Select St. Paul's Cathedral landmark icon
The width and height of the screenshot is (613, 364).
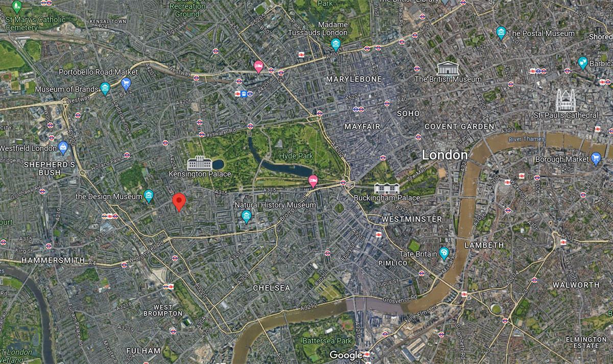click(x=565, y=100)
